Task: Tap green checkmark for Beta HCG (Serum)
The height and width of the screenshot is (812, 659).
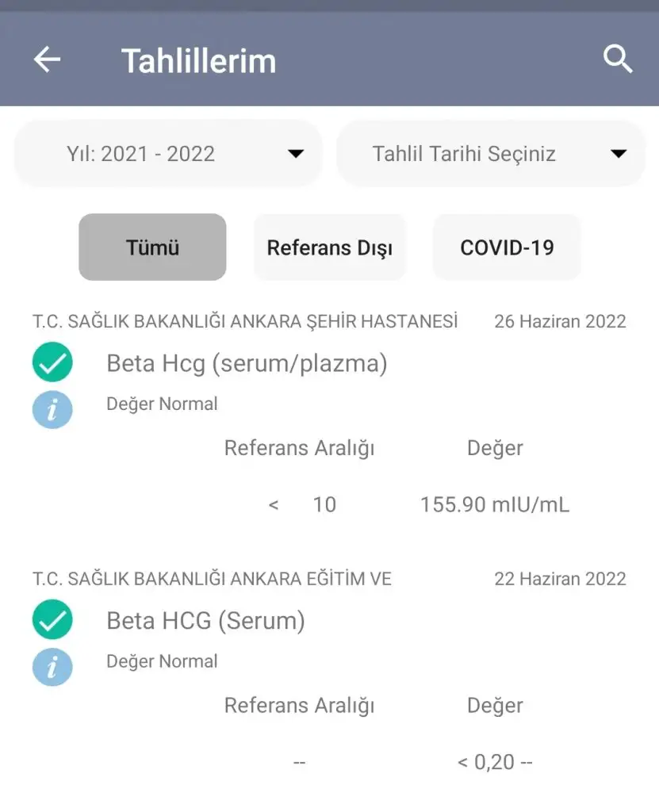Action: 52,620
